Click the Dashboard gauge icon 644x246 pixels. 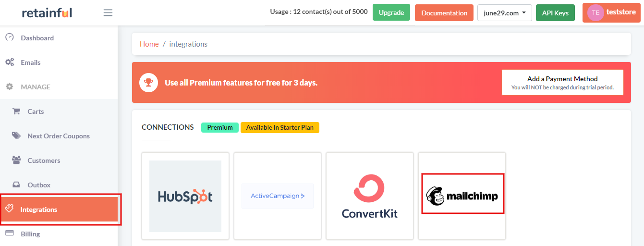(x=9, y=37)
